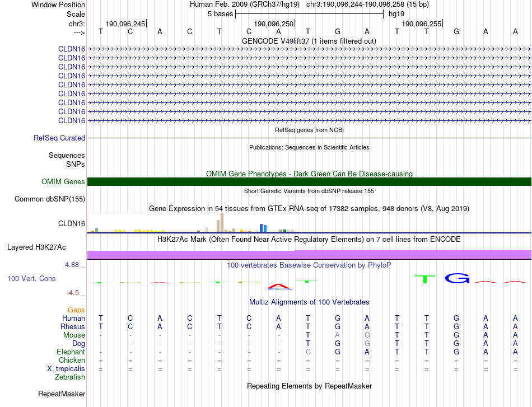Select the X_tropicalis alignment row label

66,369
